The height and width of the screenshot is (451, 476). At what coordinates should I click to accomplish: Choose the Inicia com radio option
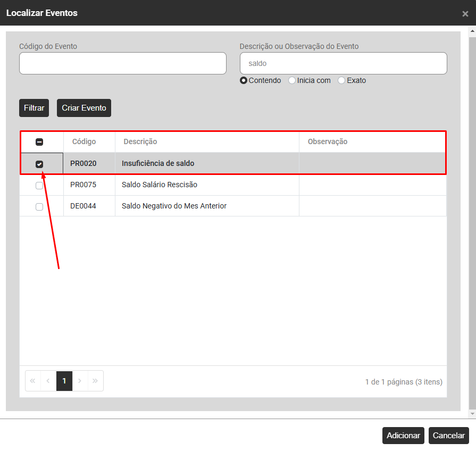(x=292, y=81)
